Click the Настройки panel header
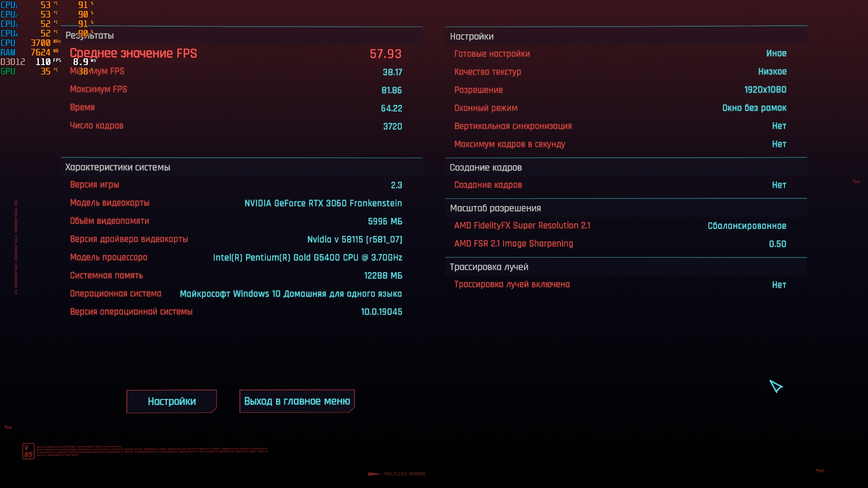868x488 pixels. point(472,37)
